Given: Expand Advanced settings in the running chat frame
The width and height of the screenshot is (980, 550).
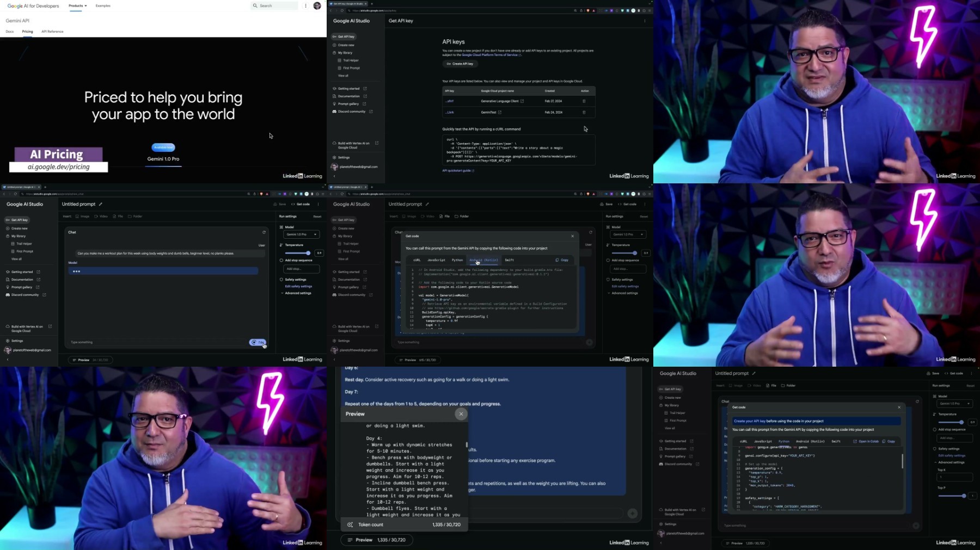Looking at the screenshot, I should click(x=297, y=293).
